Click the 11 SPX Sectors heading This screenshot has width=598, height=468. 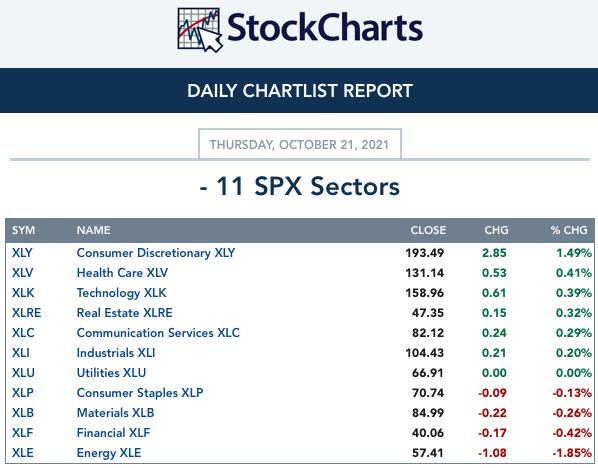(300, 187)
